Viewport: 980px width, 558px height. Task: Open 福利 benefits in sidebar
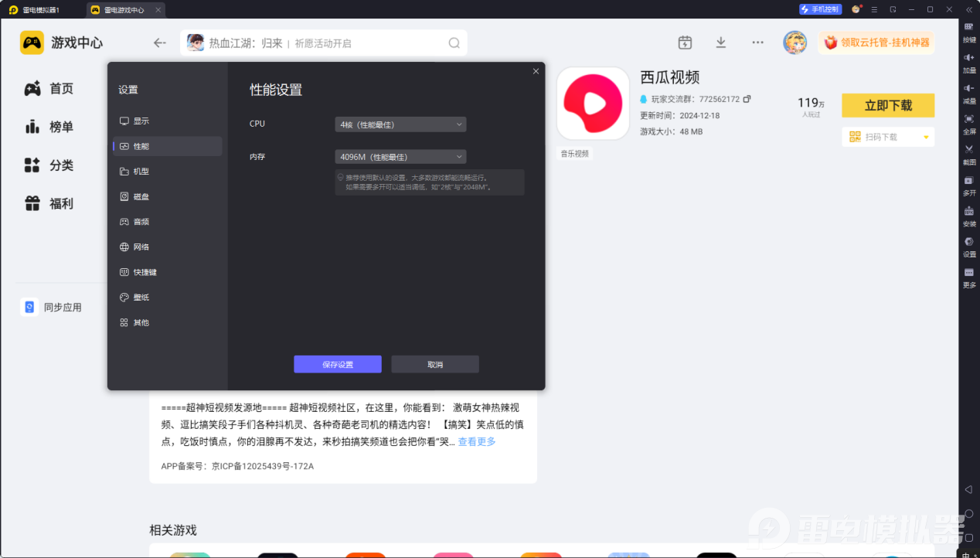coord(49,204)
